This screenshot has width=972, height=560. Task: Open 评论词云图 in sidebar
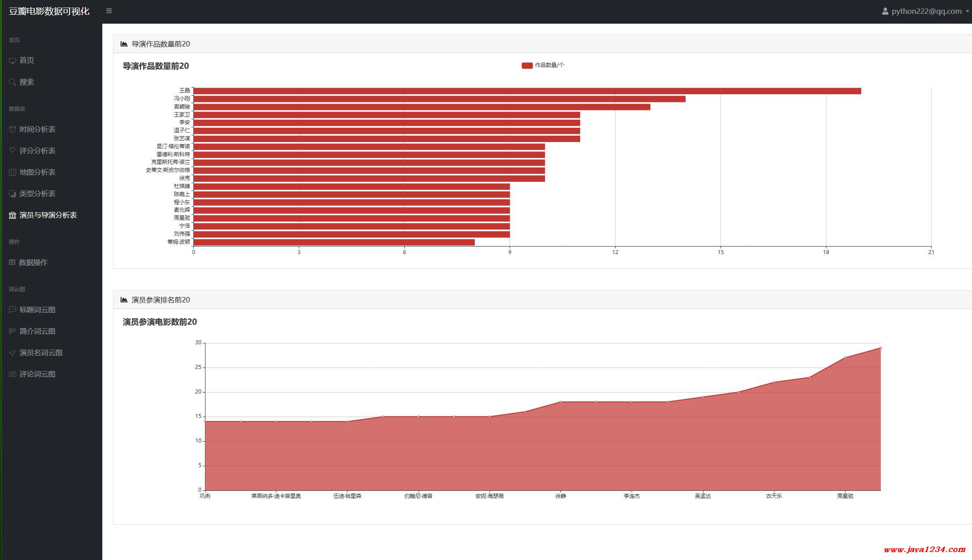pos(37,374)
